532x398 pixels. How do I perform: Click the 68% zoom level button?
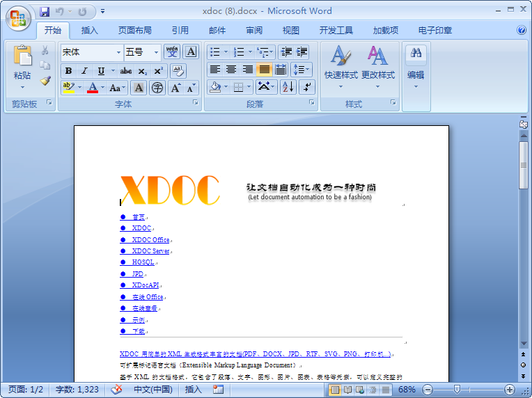(x=407, y=390)
